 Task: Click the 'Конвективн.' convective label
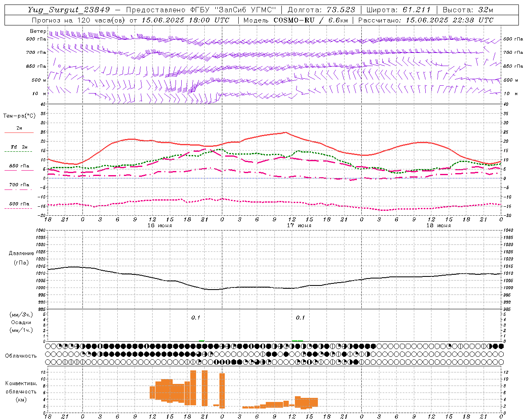pyautogui.click(x=21, y=383)
